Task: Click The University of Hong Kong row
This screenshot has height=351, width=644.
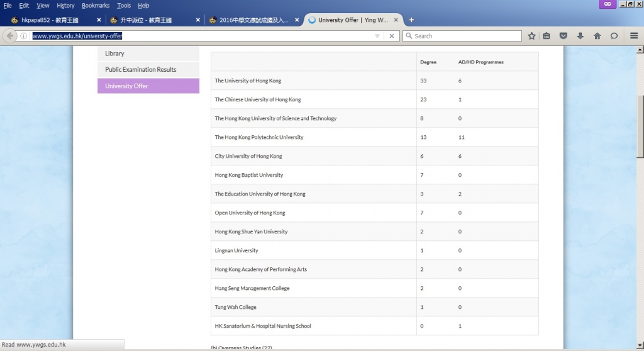Action: click(375, 81)
